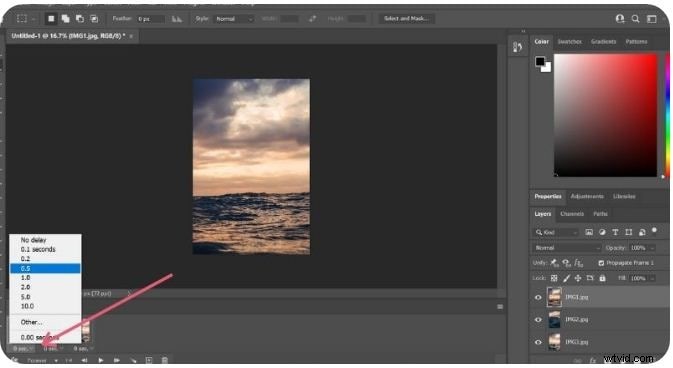
Task: Choose the Subtract from selection icon
Action: (80, 18)
